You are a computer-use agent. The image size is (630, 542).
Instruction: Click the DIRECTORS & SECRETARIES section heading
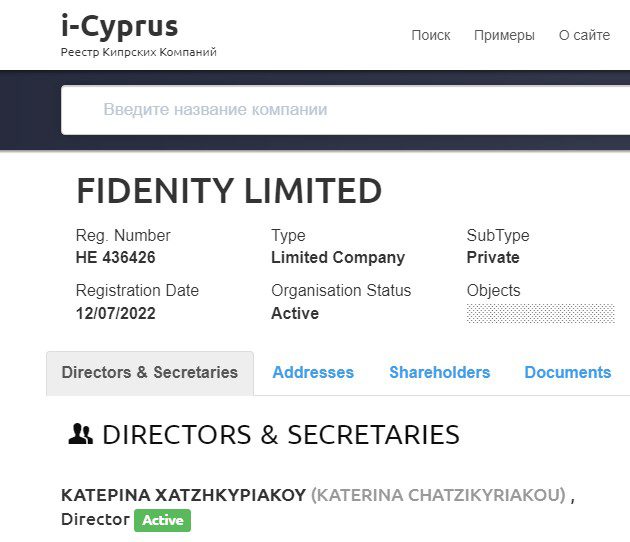[x=281, y=435]
